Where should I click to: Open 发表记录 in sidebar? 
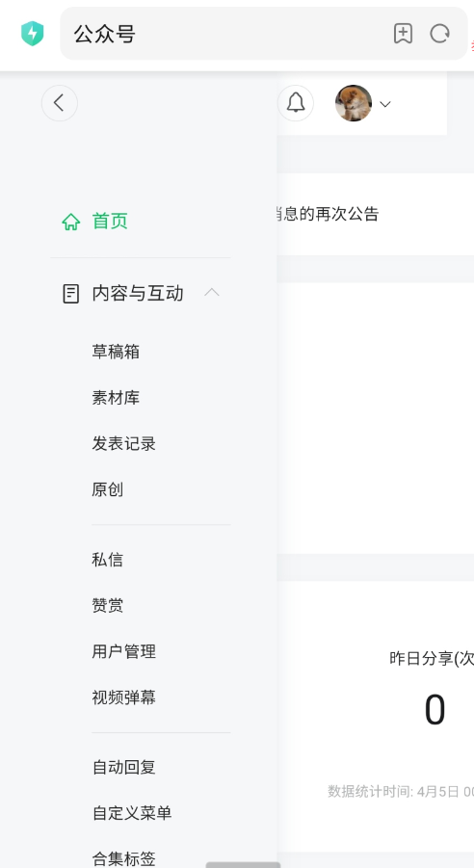coord(124,443)
